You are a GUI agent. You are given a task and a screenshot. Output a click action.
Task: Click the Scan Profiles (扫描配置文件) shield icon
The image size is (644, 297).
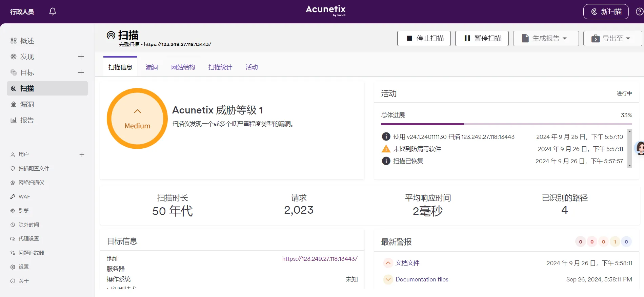point(13,168)
